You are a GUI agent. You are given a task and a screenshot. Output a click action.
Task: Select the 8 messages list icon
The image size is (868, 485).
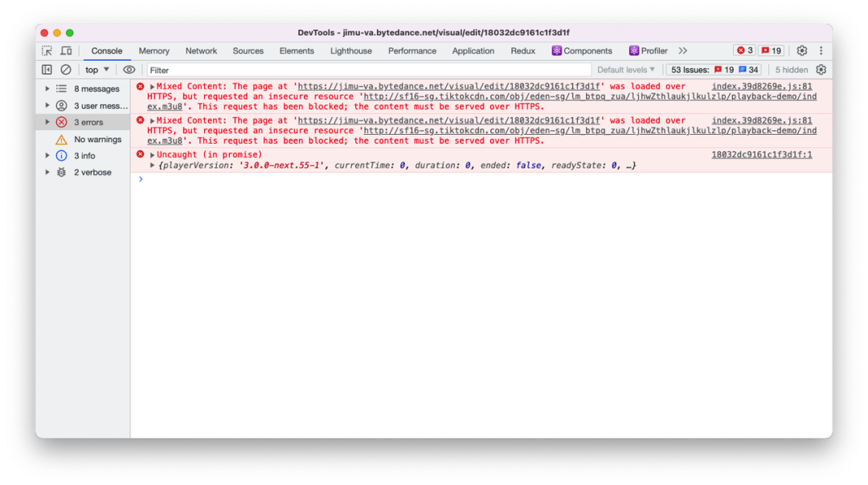click(61, 88)
